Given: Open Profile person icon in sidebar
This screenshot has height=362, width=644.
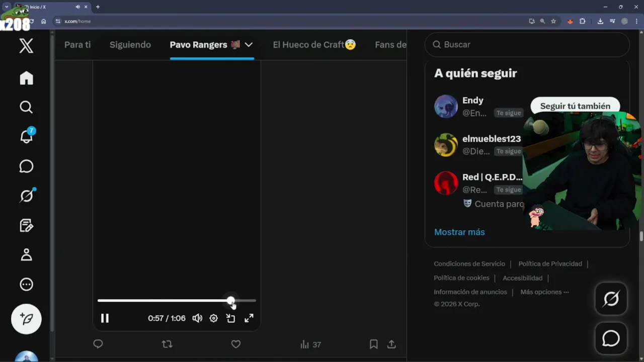Looking at the screenshot, I should (26, 255).
